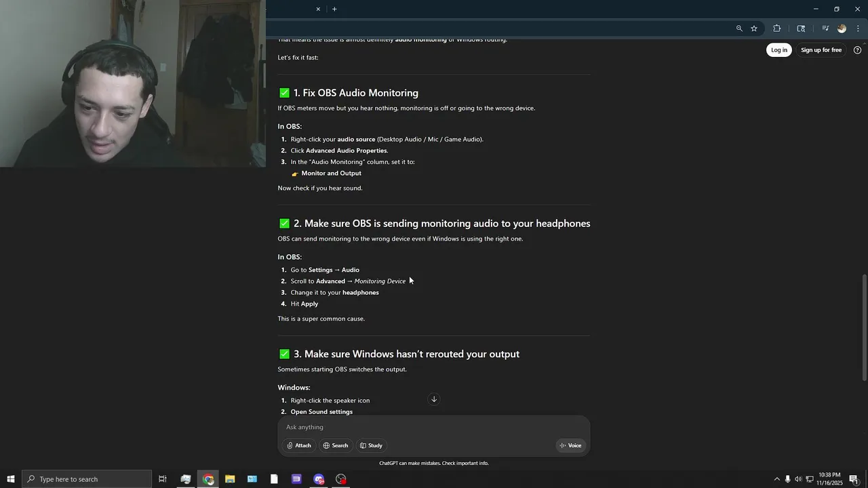868x488 pixels.
Task: Click the page zoom magnifier icon
Action: coord(739,28)
